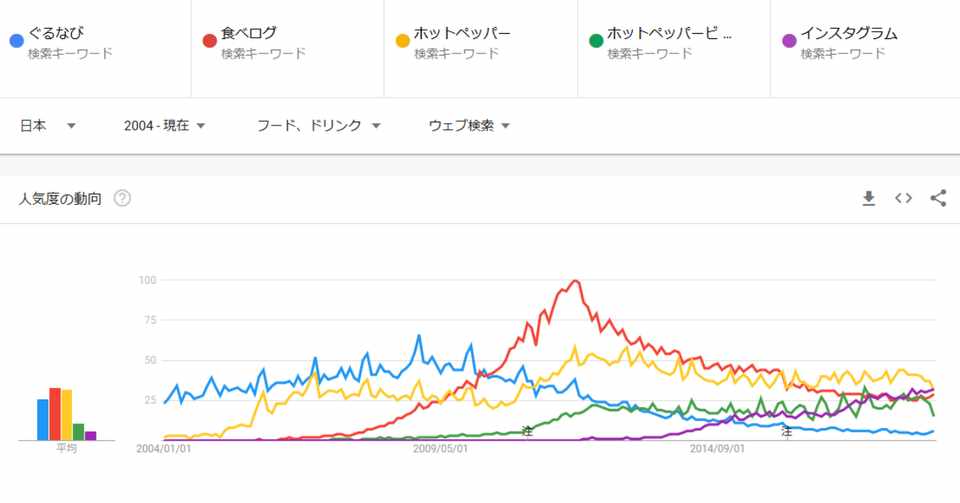960x503 pixels.
Task: Click the red average bar in chart
Action: (x=55, y=414)
